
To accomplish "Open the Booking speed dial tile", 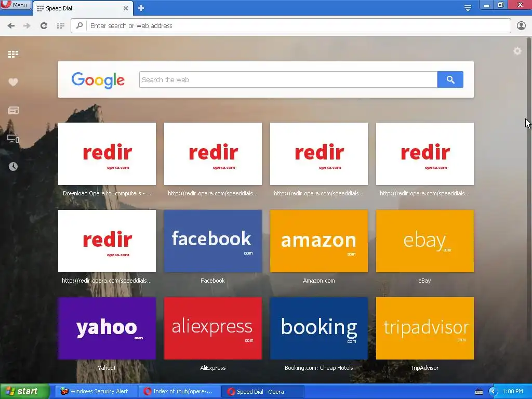I will (x=318, y=328).
